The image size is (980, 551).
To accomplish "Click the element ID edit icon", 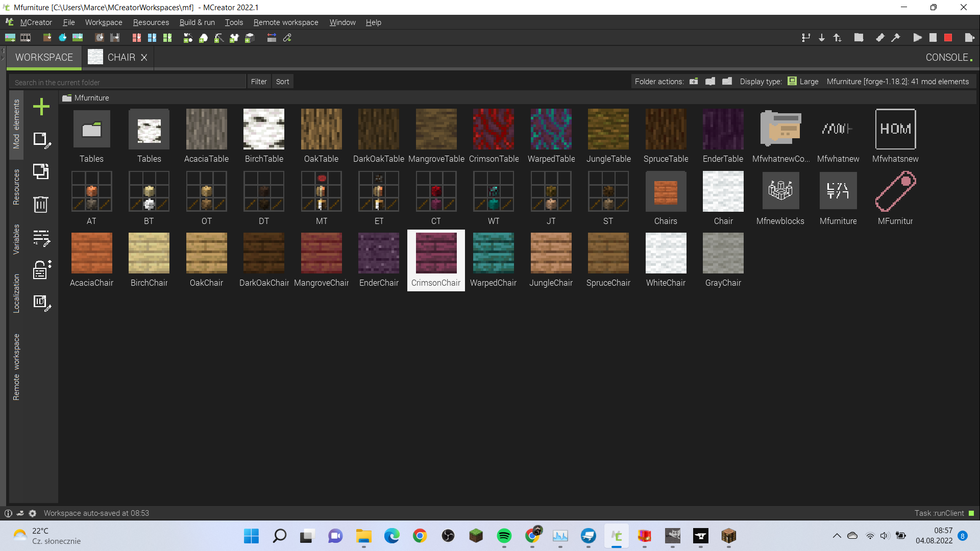I will point(42,303).
